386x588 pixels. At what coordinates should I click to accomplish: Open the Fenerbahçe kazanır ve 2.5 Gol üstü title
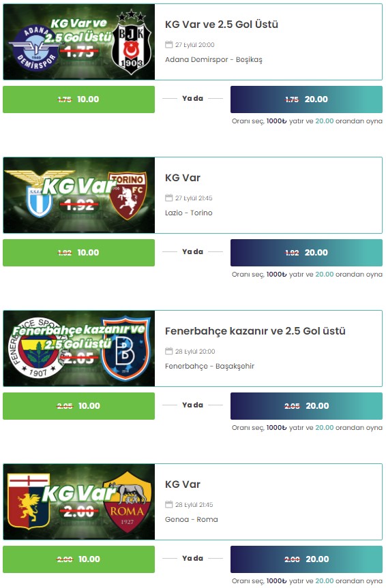tap(255, 331)
